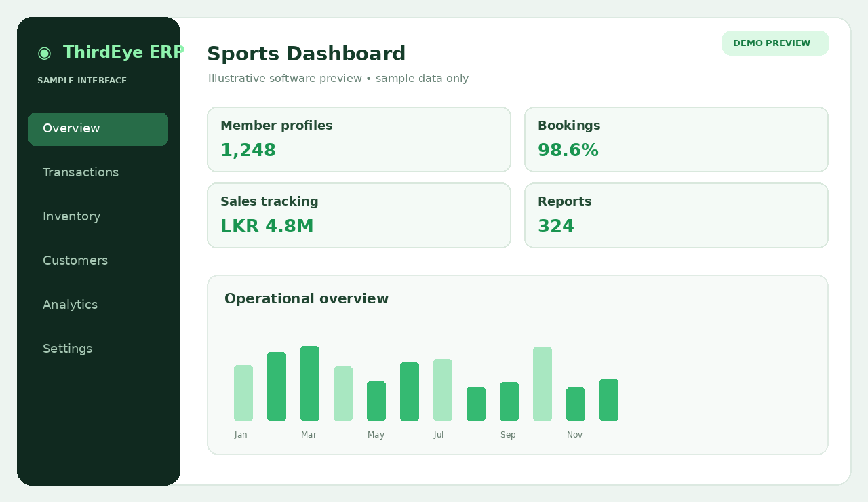Click the Mar axis label
Image resolution: width=868 pixels, height=502 pixels.
click(309, 435)
